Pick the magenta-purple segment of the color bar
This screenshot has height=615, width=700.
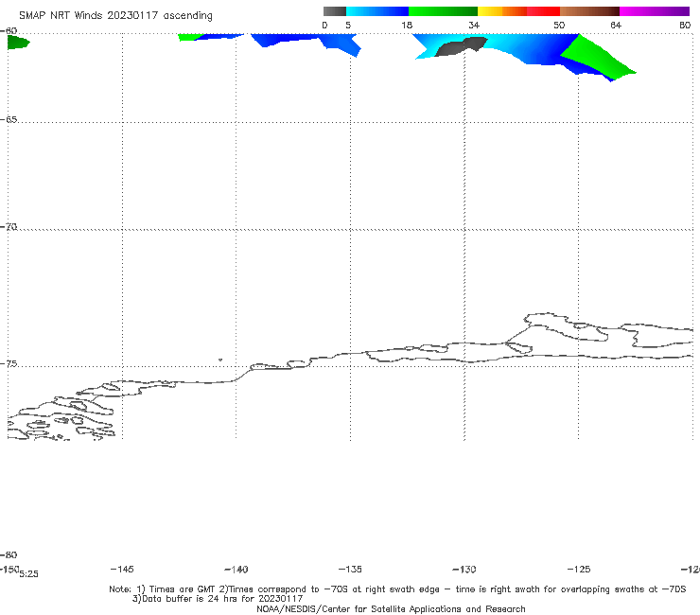pyautogui.click(x=655, y=11)
